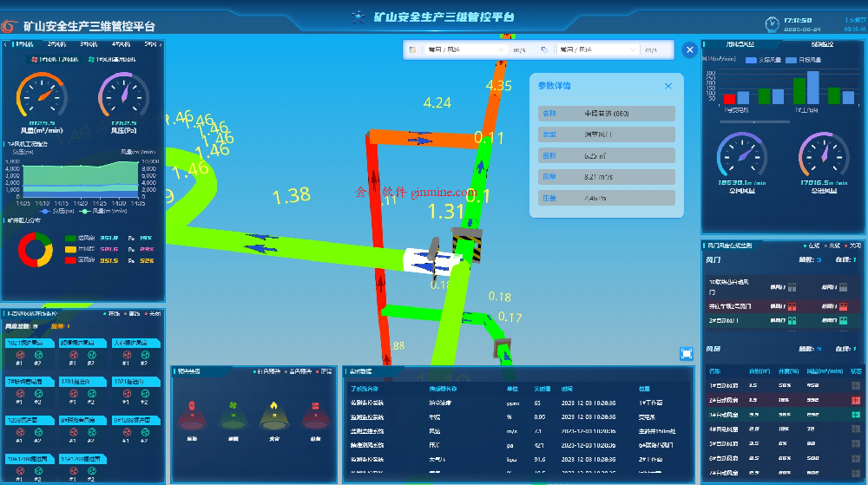Click the round blue X button beside toolbar
This screenshot has height=485, width=868.
point(689,50)
